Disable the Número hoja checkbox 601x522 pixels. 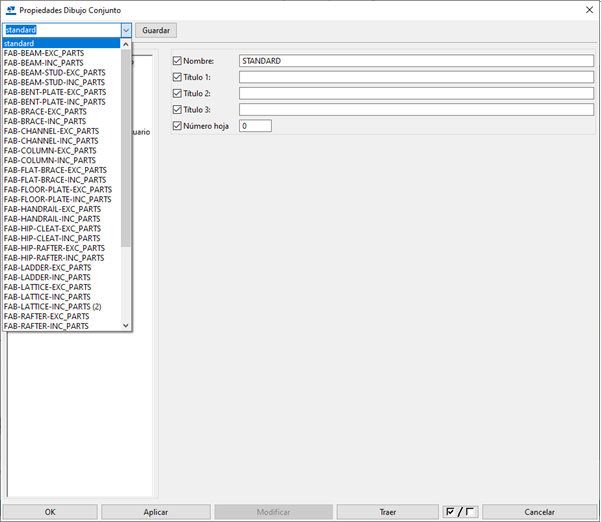pos(178,126)
